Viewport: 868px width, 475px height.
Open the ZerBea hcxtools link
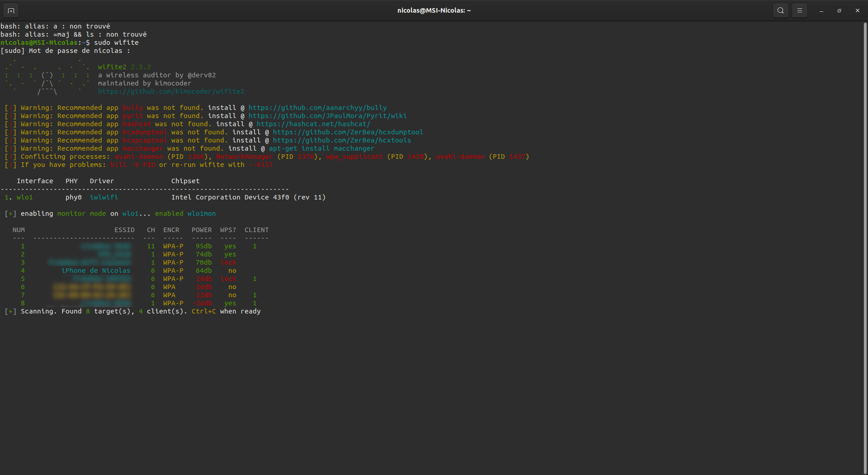pyautogui.click(x=342, y=140)
